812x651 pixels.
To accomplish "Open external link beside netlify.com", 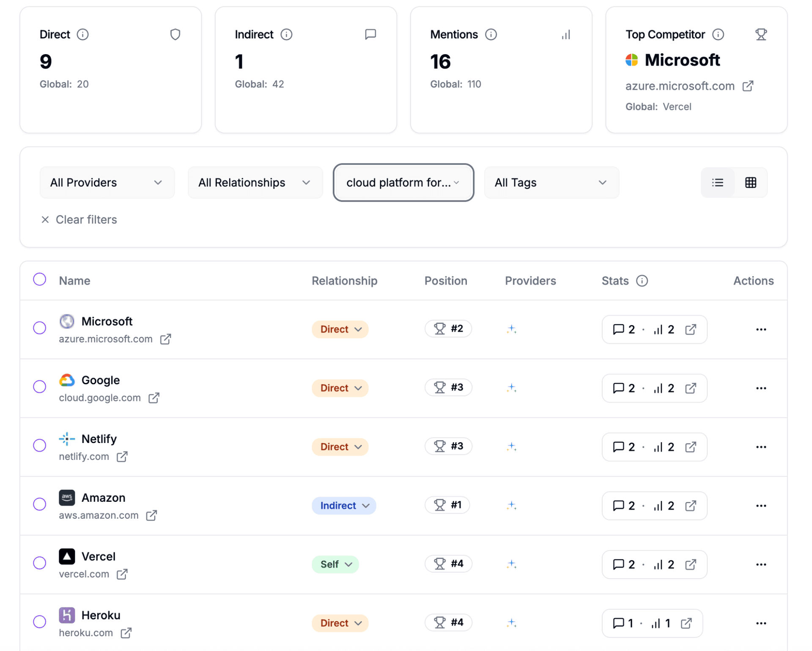I will [122, 457].
